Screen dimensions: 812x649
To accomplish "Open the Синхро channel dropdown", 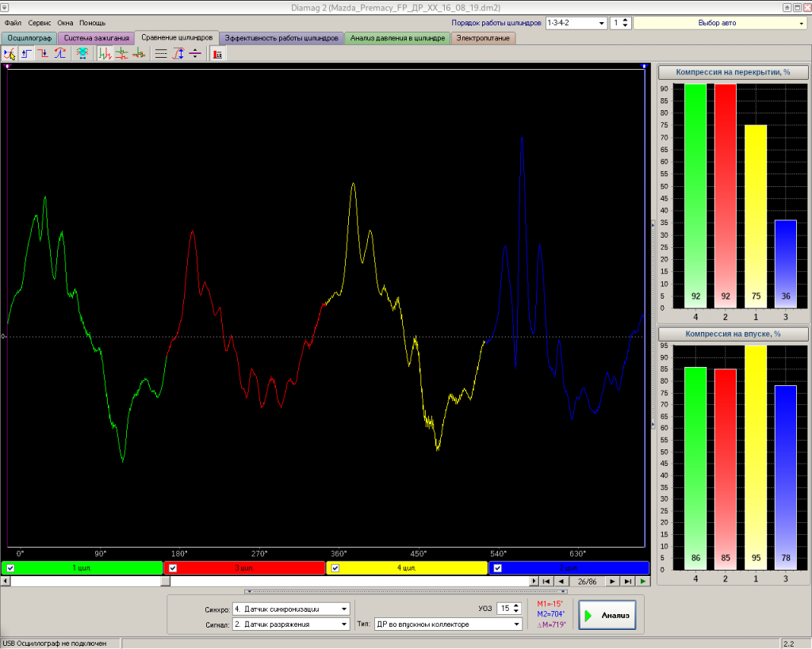I will click(344, 609).
